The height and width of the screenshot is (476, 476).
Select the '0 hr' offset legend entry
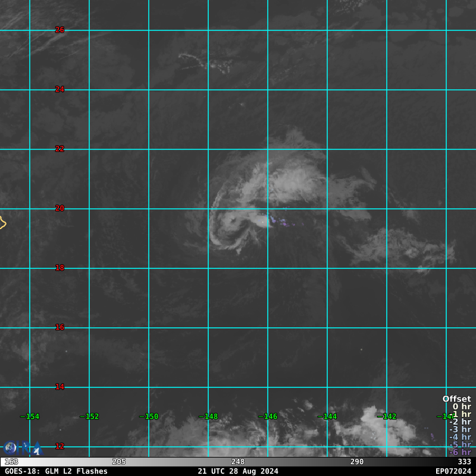click(x=461, y=406)
